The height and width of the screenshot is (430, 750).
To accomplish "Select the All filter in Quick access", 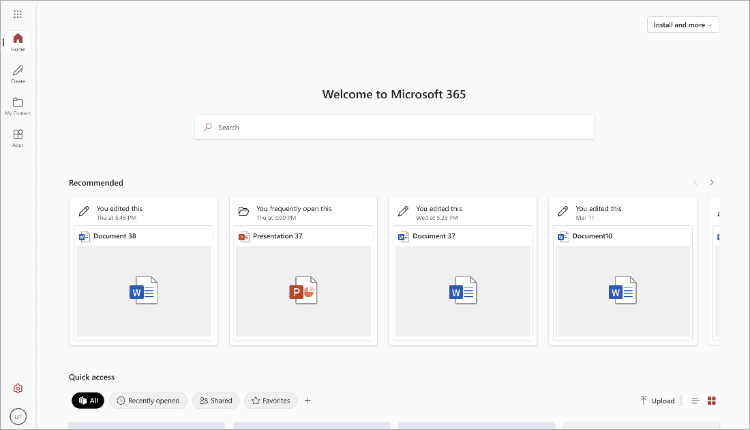I will point(88,401).
